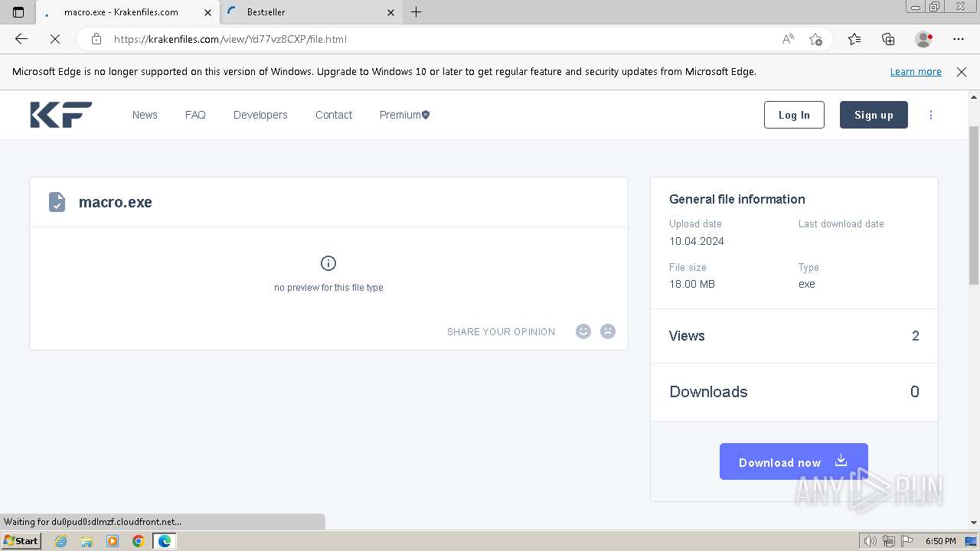Select Microsoft Edge in the taskbar
This screenshot has width=980, height=551.
(165, 541)
